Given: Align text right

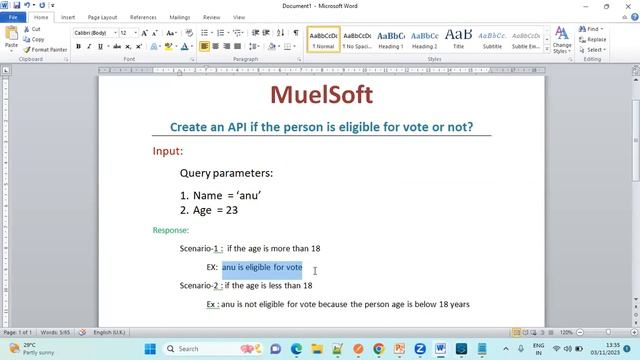Looking at the screenshot, I should coord(227,47).
